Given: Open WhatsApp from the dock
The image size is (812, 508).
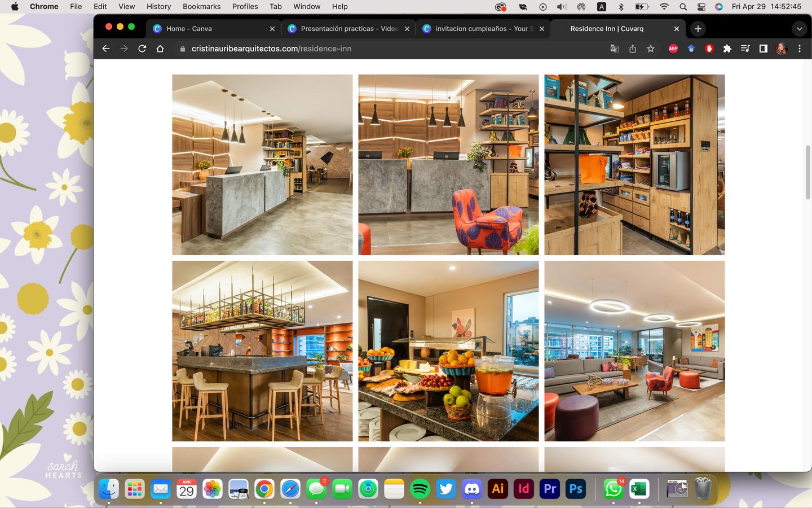Looking at the screenshot, I should [x=613, y=489].
